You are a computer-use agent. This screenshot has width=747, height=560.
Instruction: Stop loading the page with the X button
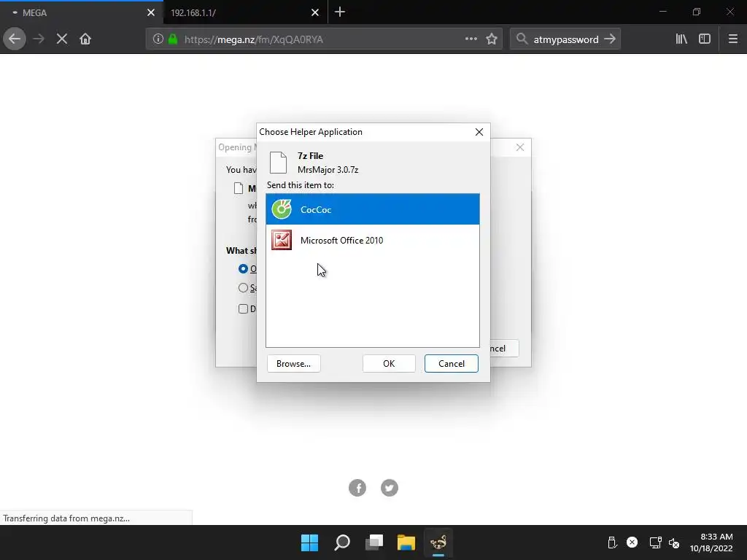point(62,39)
